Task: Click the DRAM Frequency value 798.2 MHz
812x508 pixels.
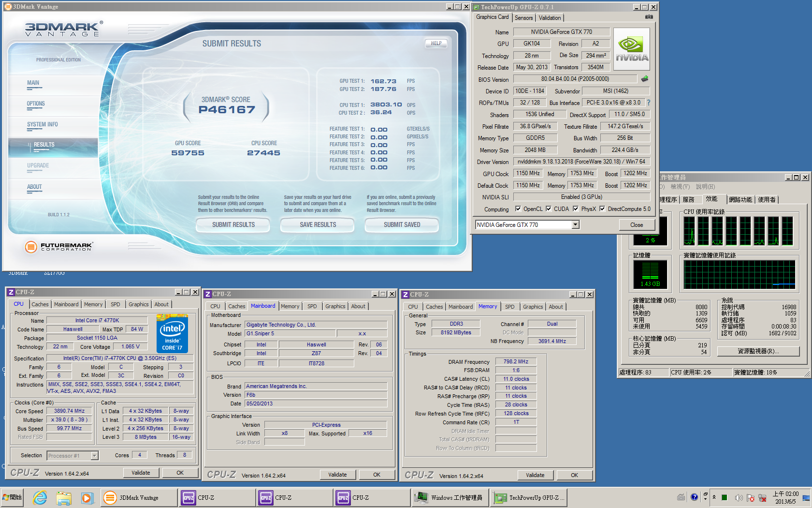Action: click(516, 361)
